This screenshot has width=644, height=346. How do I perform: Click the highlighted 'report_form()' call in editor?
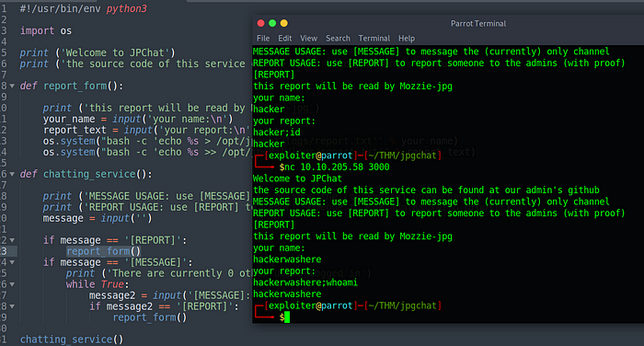[103, 251]
